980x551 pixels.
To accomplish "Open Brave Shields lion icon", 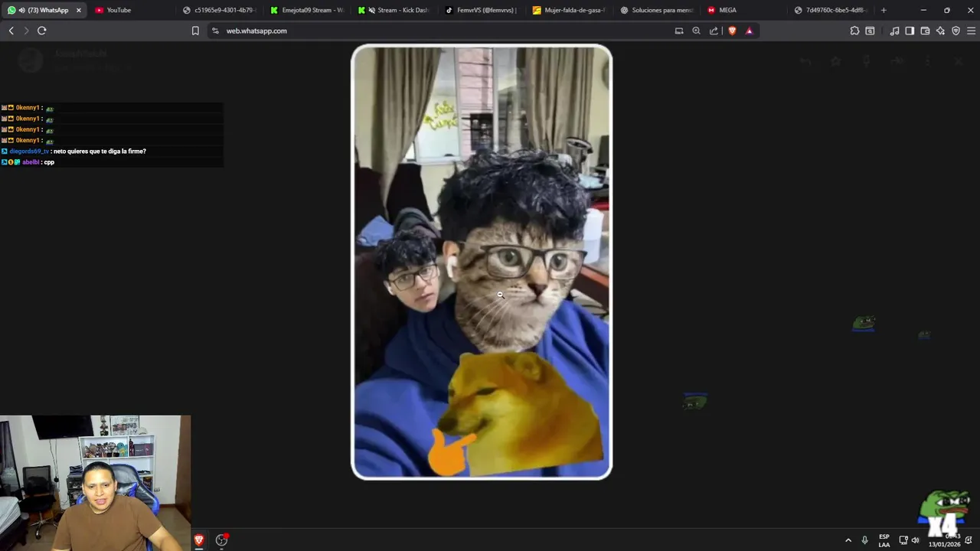I will pyautogui.click(x=732, y=31).
